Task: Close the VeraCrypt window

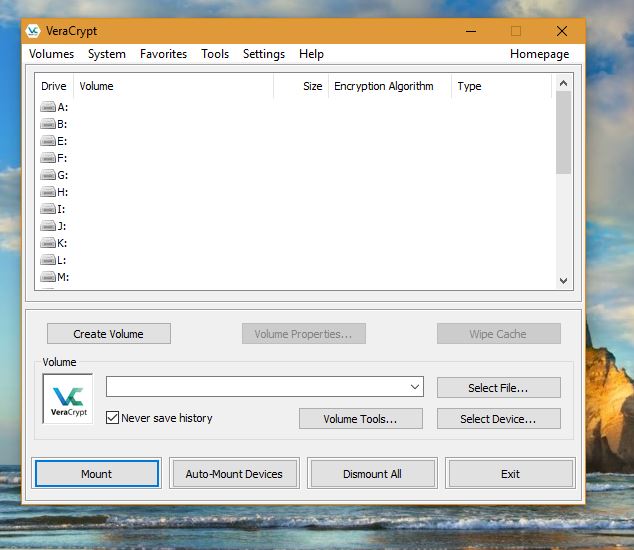Action: [x=562, y=31]
